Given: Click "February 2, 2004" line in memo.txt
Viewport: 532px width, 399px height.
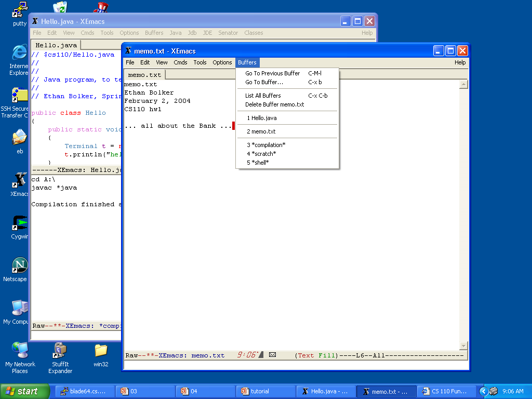Looking at the screenshot, I should click(x=157, y=101).
